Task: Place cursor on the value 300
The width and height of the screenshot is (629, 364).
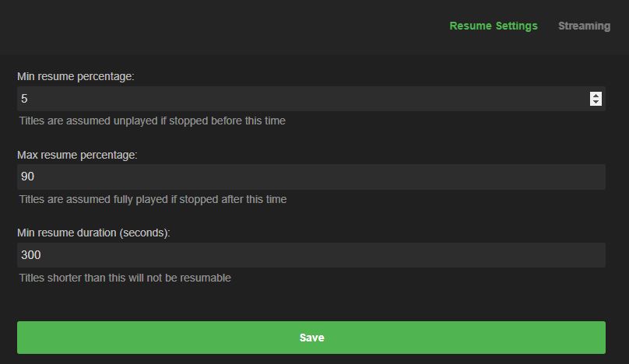Action: coord(31,255)
